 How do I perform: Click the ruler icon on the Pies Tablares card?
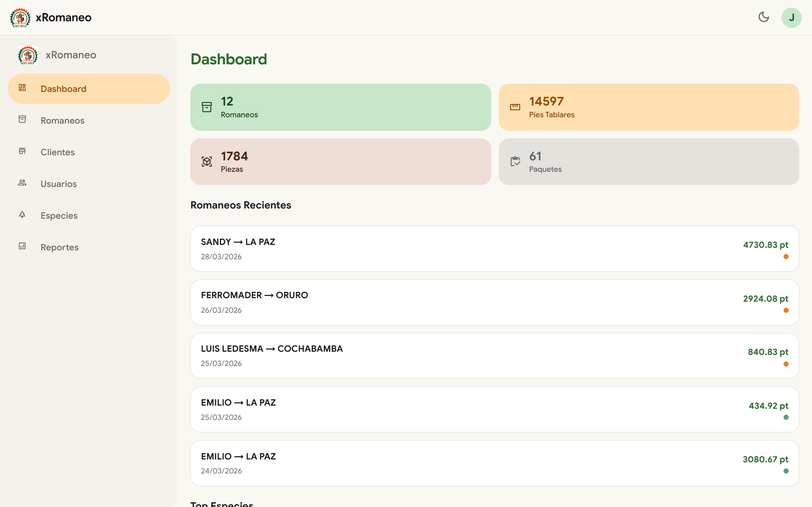coord(515,107)
